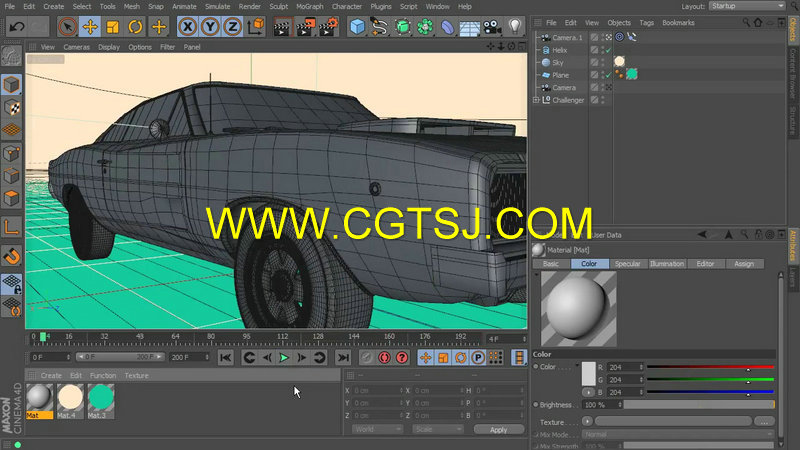Image resolution: width=800 pixels, height=450 pixels.
Task: Toggle Camera.1 visibility dots
Action: pos(603,37)
